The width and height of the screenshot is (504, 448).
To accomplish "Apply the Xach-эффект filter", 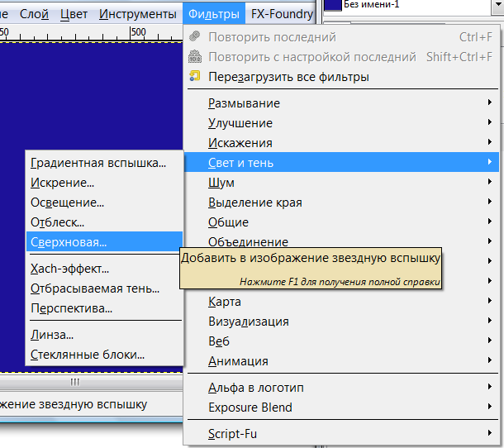I will click(x=69, y=269).
